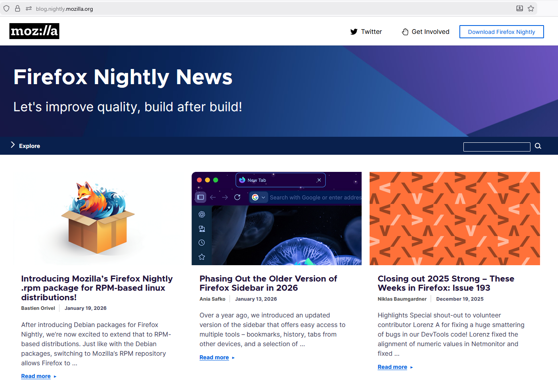Open the site permissions icon in address bar
The image size is (558, 392).
click(29, 8)
